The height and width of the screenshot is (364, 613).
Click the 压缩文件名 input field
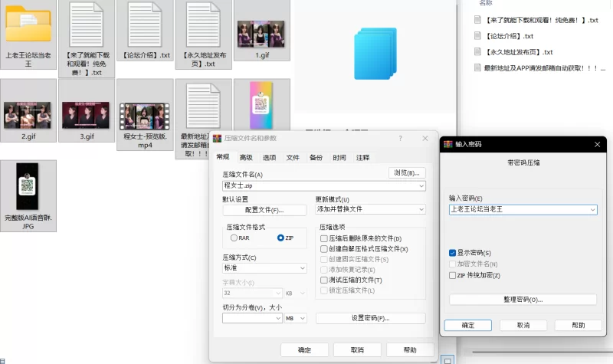pyautogui.click(x=320, y=185)
